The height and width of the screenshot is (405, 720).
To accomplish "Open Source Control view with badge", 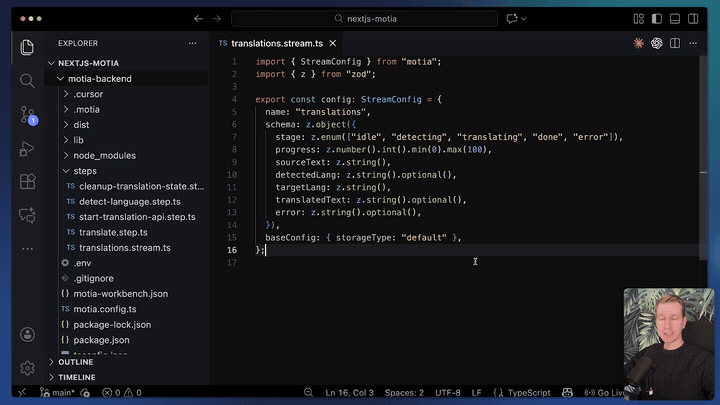I will (x=27, y=114).
